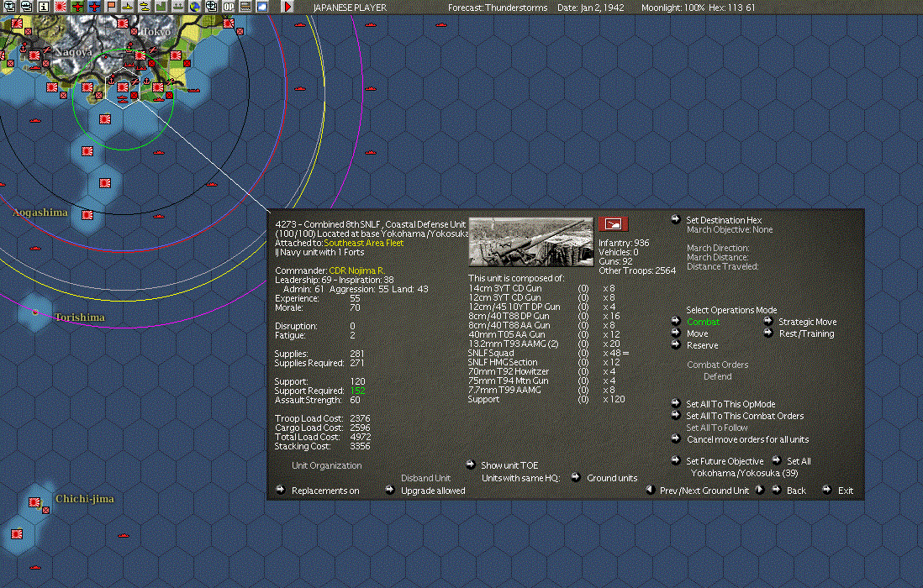Click the Date: Jan 2, 1942 text
923x588 pixels.
coord(590,8)
